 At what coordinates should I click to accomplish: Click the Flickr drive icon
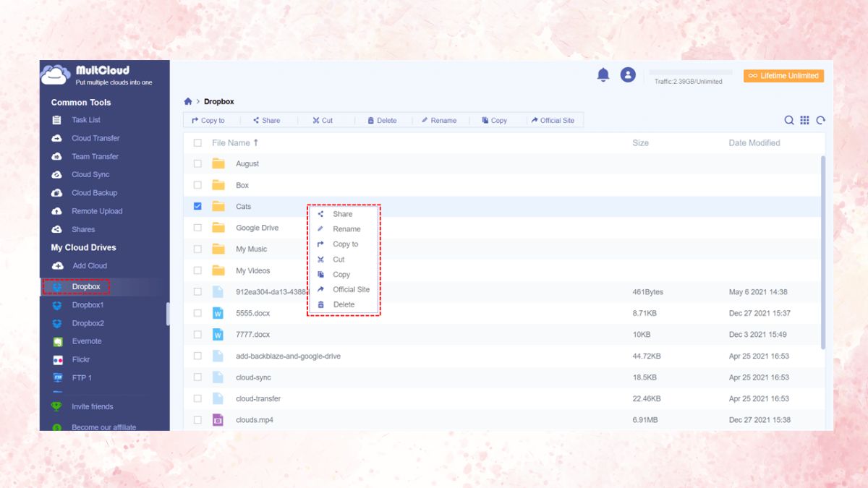57,359
